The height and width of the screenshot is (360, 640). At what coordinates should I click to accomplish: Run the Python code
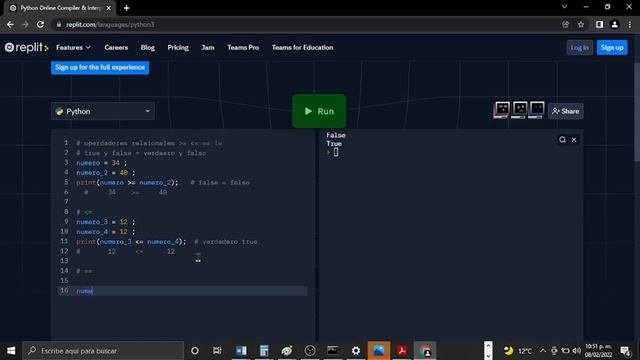tap(319, 111)
